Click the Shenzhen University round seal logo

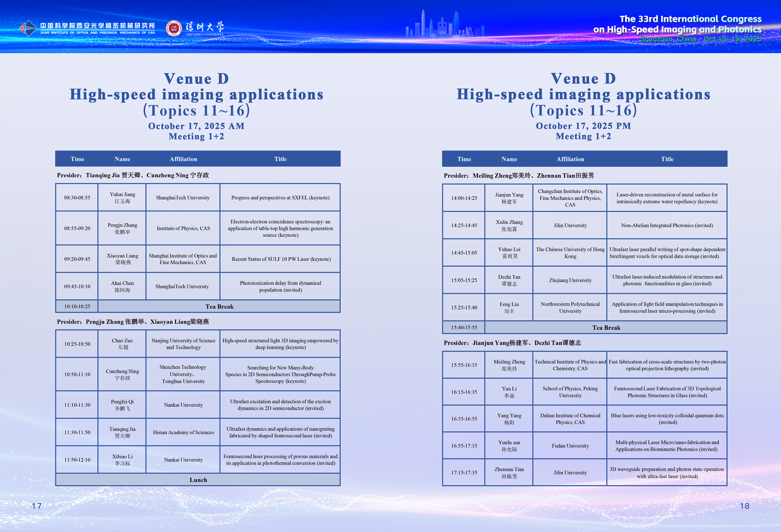(174, 28)
